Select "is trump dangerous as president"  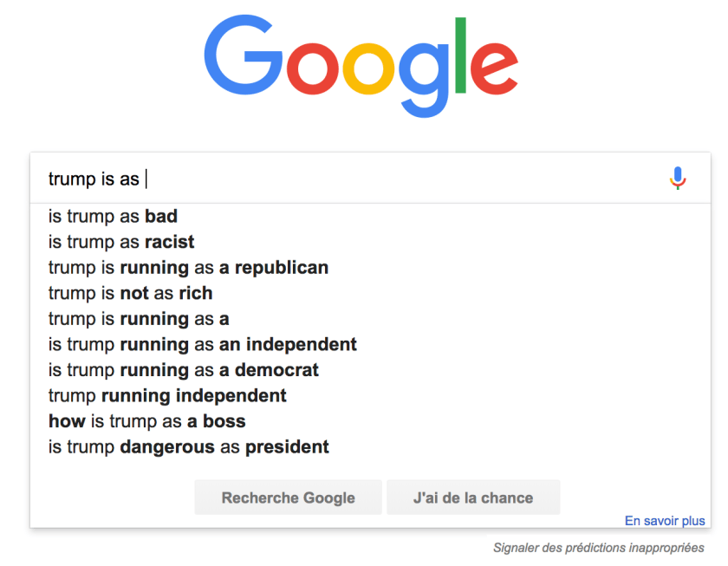(189, 447)
